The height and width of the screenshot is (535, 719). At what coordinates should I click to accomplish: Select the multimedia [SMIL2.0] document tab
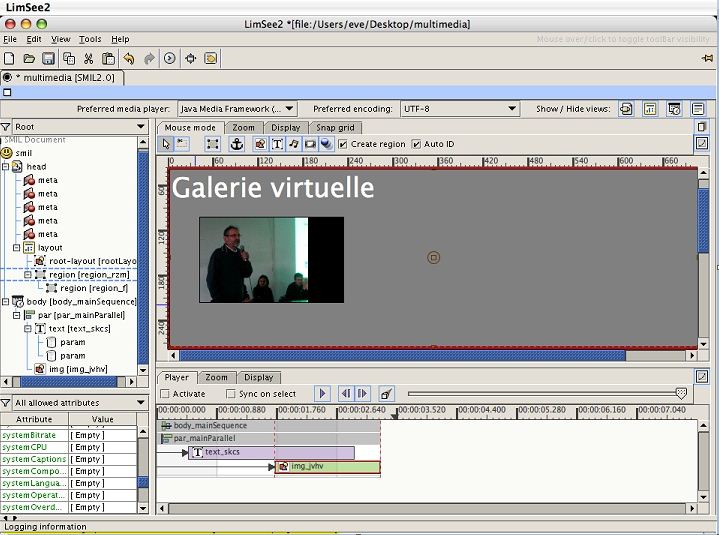tap(62, 77)
